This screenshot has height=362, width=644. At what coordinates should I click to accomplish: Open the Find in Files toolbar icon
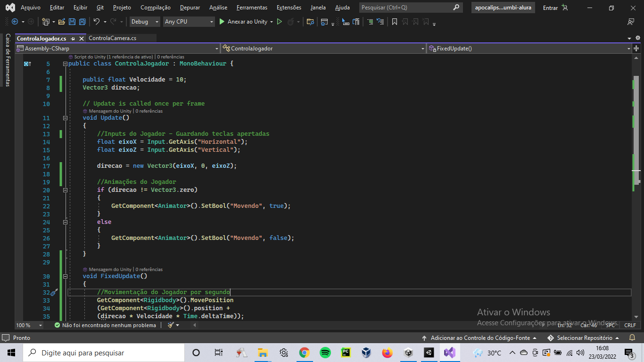(x=310, y=22)
